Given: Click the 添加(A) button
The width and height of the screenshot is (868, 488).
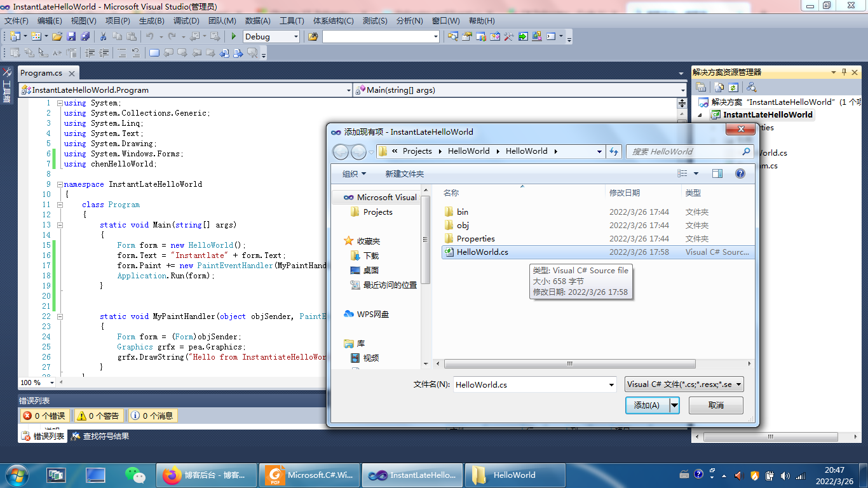Looking at the screenshot, I should (x=647, y=405).
